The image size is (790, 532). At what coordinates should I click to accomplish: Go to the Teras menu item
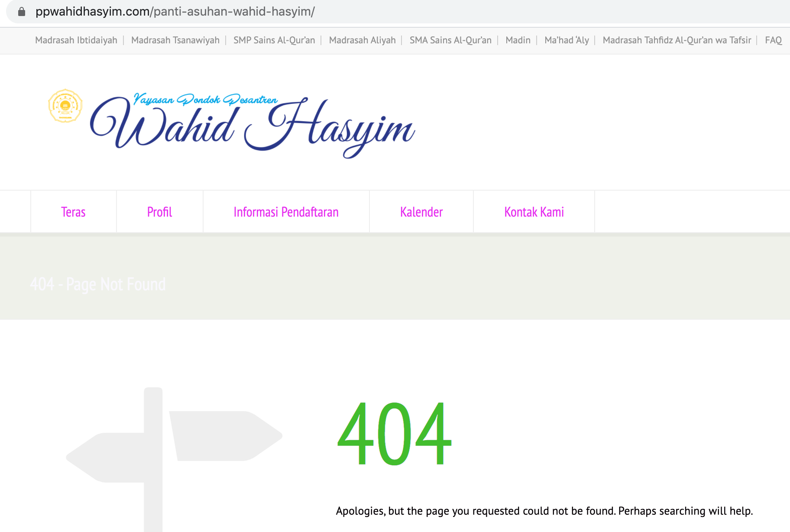[x=73, y=212]
